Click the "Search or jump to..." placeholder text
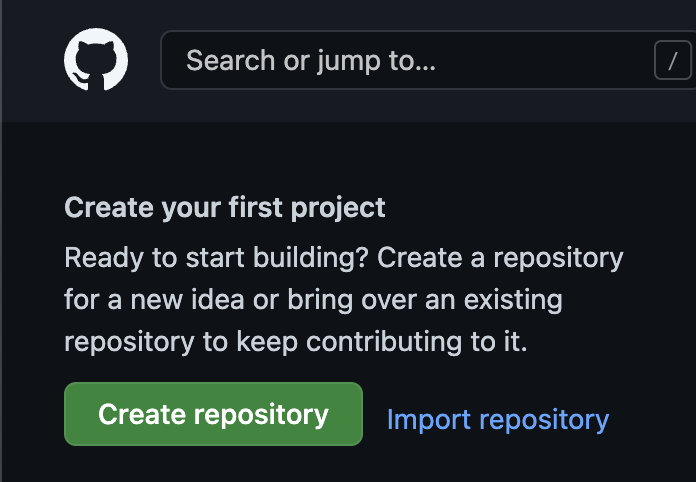 (311, 61)
